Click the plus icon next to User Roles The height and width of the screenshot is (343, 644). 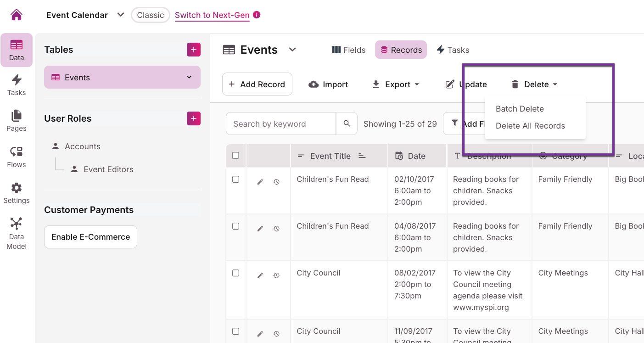(193, 118)
